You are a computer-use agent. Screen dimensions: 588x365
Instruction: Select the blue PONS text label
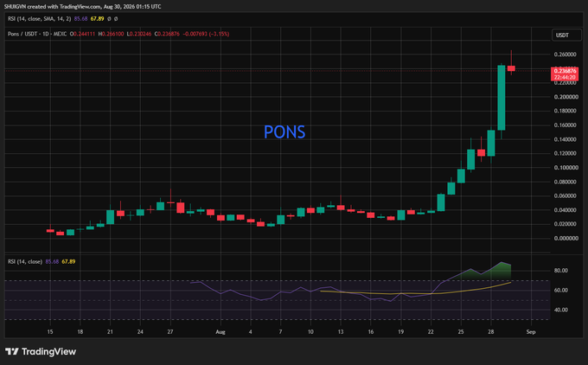coord(284,132)
